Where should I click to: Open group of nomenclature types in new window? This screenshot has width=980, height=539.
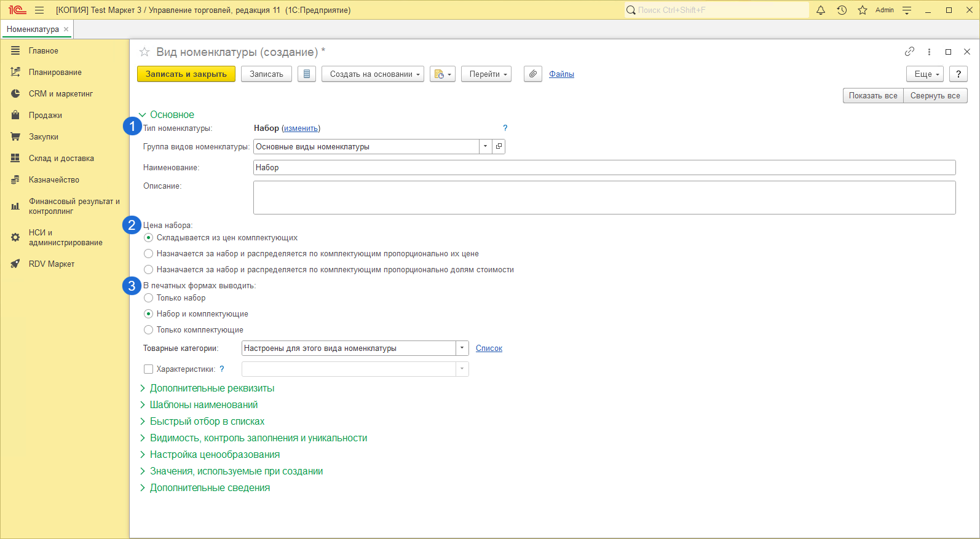click(499, 146)
